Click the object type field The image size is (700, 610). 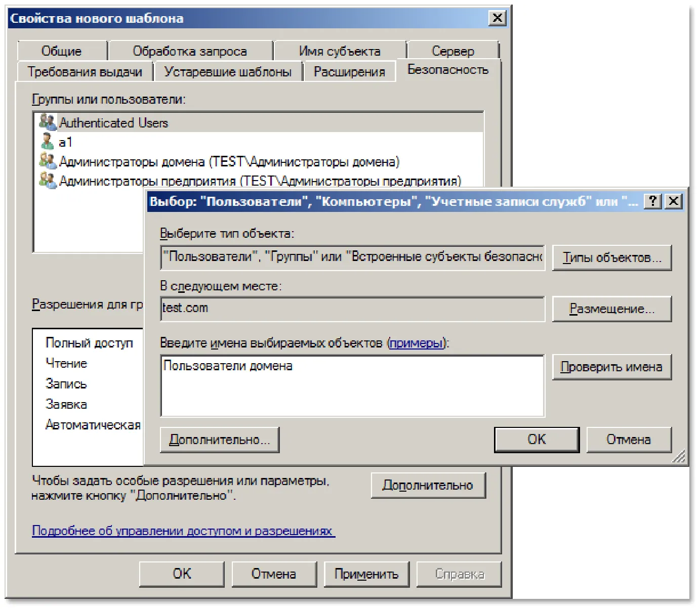[x=352, y=257]
